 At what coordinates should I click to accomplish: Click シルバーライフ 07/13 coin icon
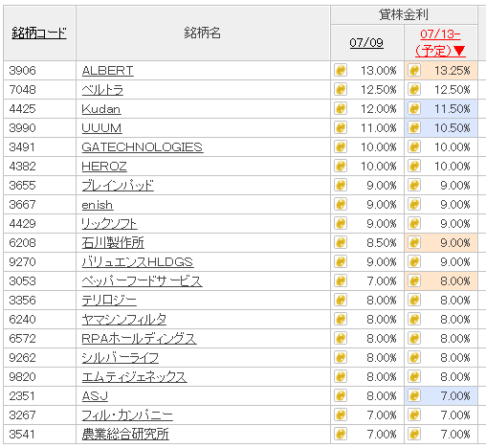[x=414, y=357]
